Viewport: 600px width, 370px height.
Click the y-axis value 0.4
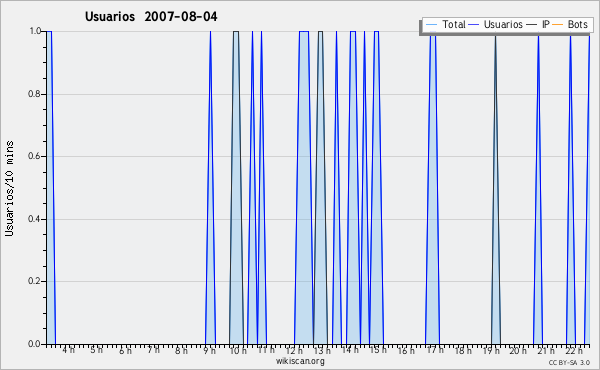pyautogui.click(x=35, y=219)
